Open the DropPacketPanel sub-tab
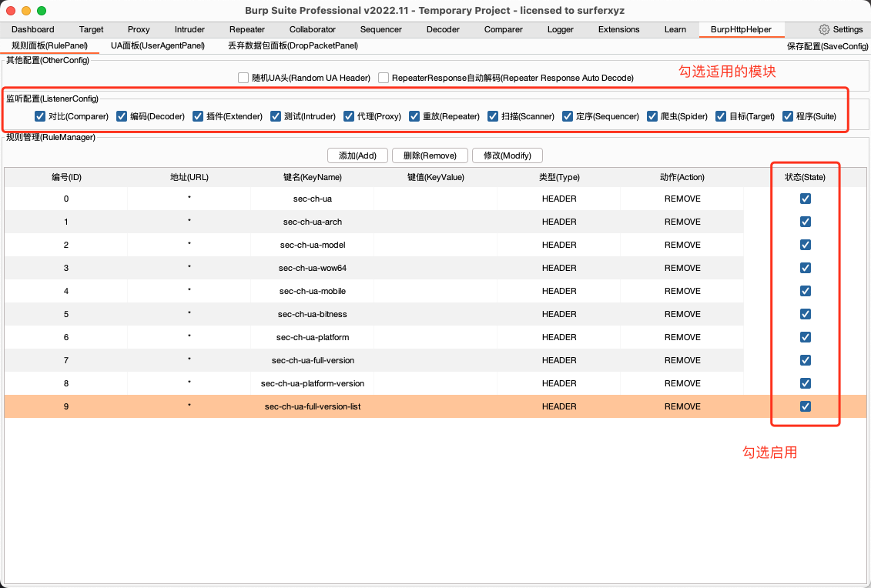Image resolution: width=871 pixels, height=588 pixels. point(293,45)
